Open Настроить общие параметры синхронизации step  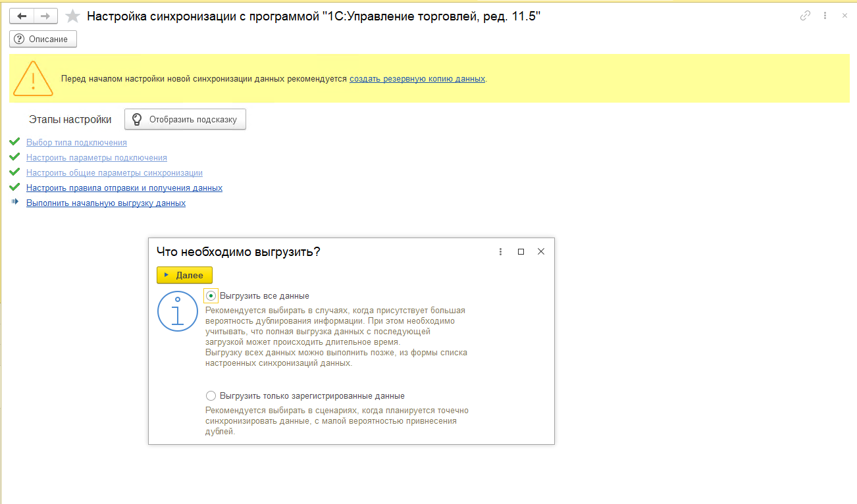click(115, 173)
